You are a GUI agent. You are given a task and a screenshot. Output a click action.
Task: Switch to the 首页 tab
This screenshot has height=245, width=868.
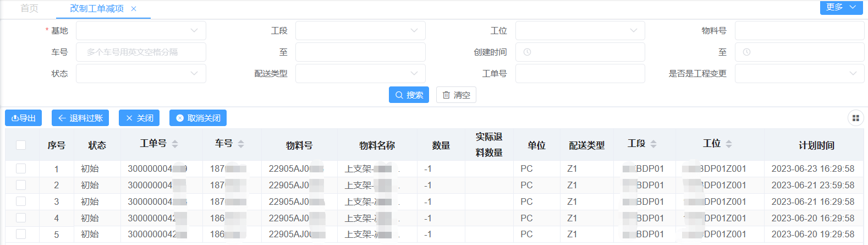[29, 8]
